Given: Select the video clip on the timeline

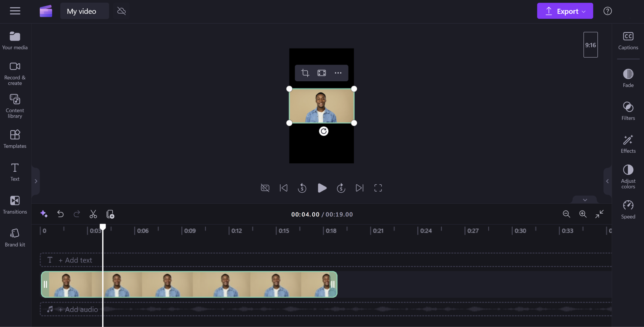Looking at the screenshot, I should click(x=189, y=284).
